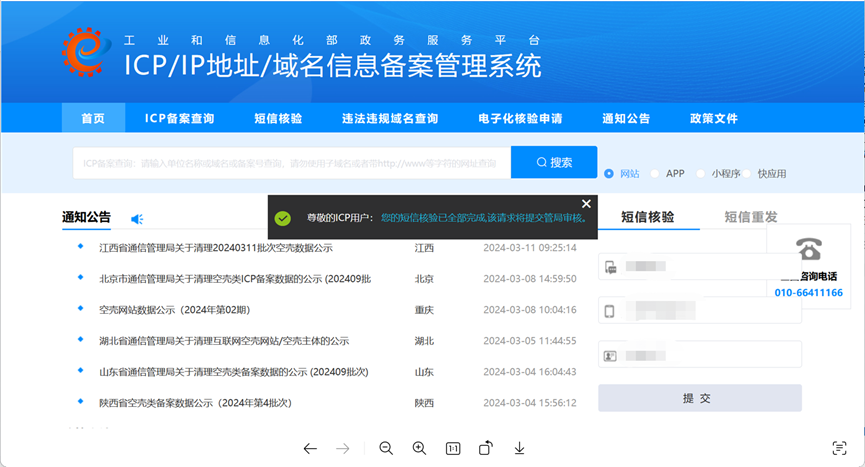The width and height of the screenshot is (865, 467).
Task: Click the telephone consultation icon
Action: tap(809, 249)
